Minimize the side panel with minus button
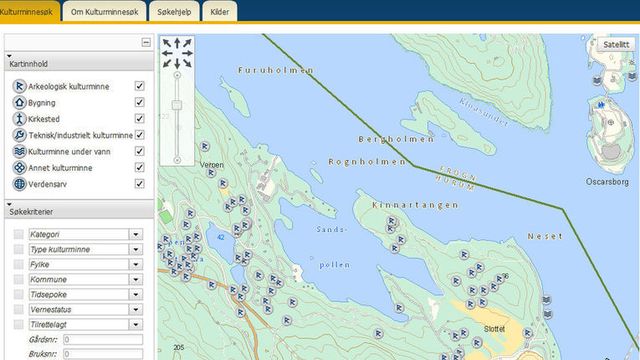 [146, 42]
